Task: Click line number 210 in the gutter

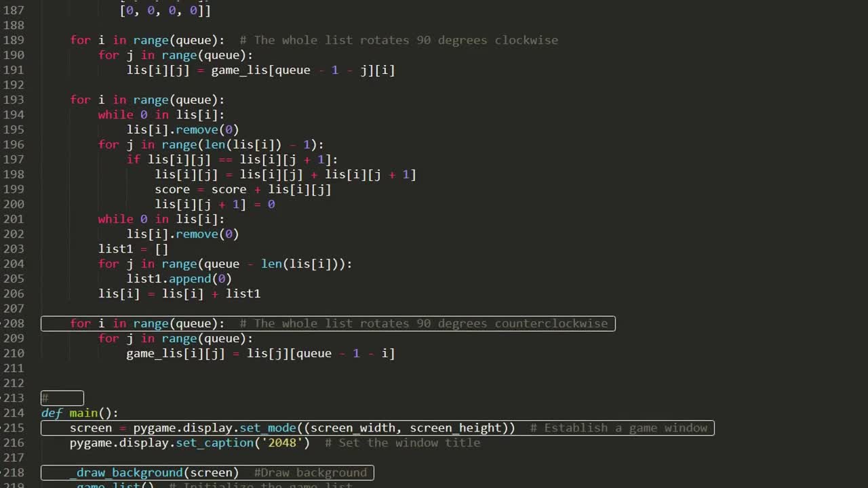Action: (x=14, y=353)
